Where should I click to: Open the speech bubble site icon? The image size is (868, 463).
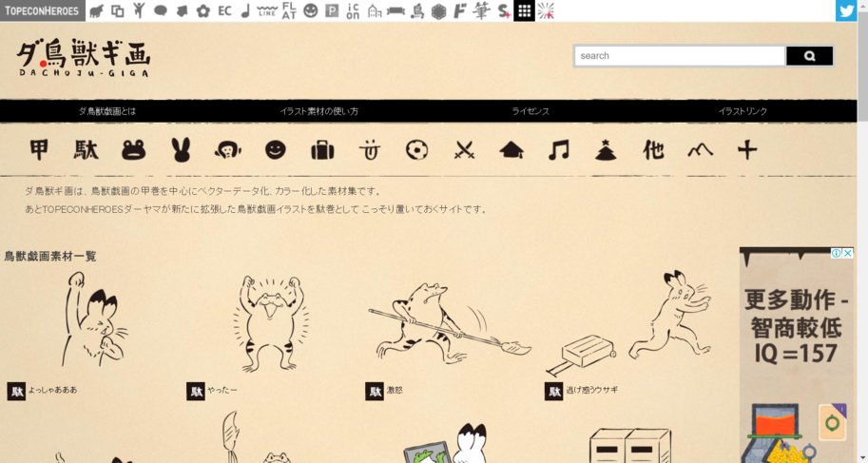coord(161,10)
